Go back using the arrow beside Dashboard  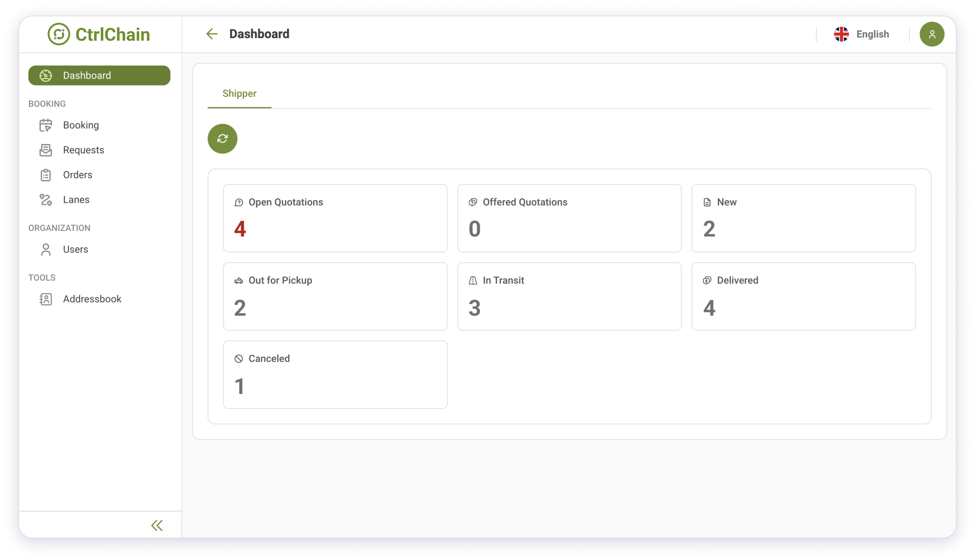212,34
